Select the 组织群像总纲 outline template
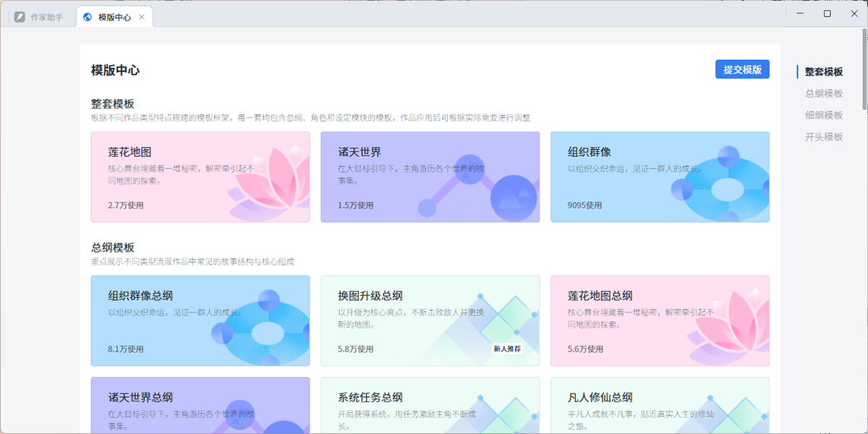The width and height of the screenshot is (868, 434). (200, 320)
